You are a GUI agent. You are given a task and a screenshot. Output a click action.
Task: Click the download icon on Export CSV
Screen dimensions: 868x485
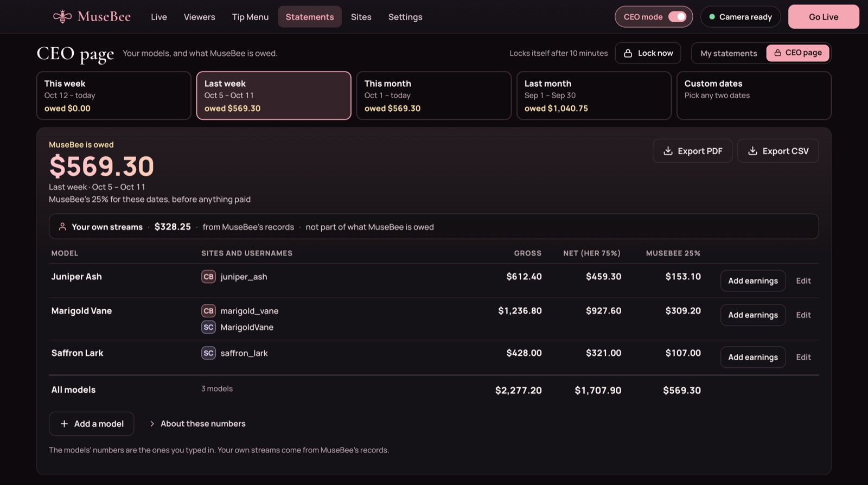click(752, 151)
